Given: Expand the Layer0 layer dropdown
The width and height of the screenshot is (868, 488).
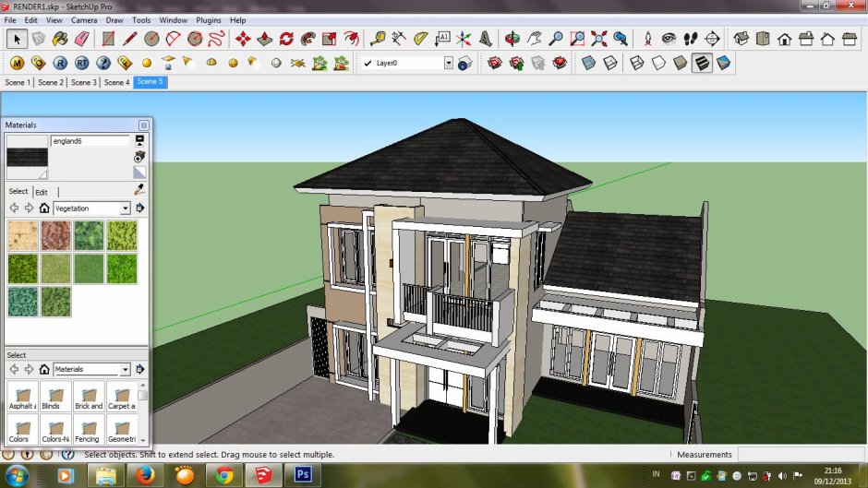Looking at the screenshot, I should click(449, 63).
